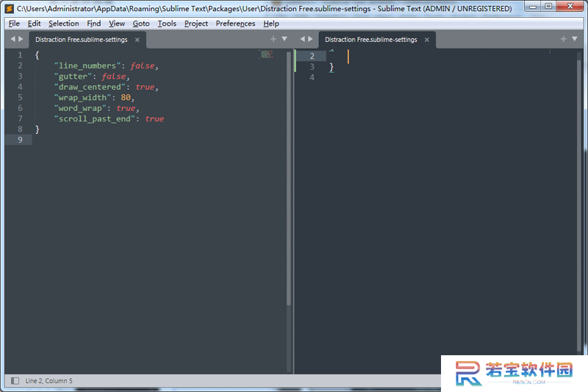Click left pane next tab arrow
The width and height of the screenshot is (588, 392).
21,39
